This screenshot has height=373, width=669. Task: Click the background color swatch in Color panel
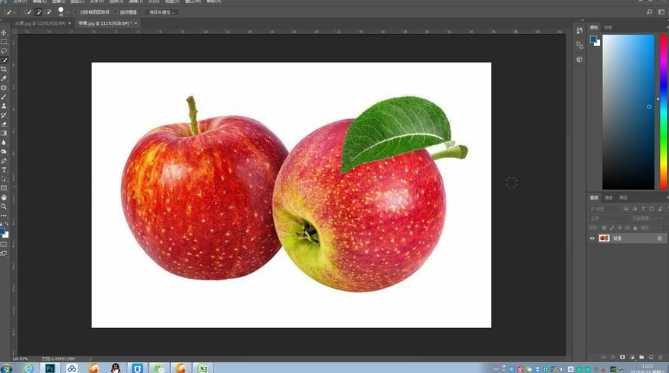(x=597, y=43)
